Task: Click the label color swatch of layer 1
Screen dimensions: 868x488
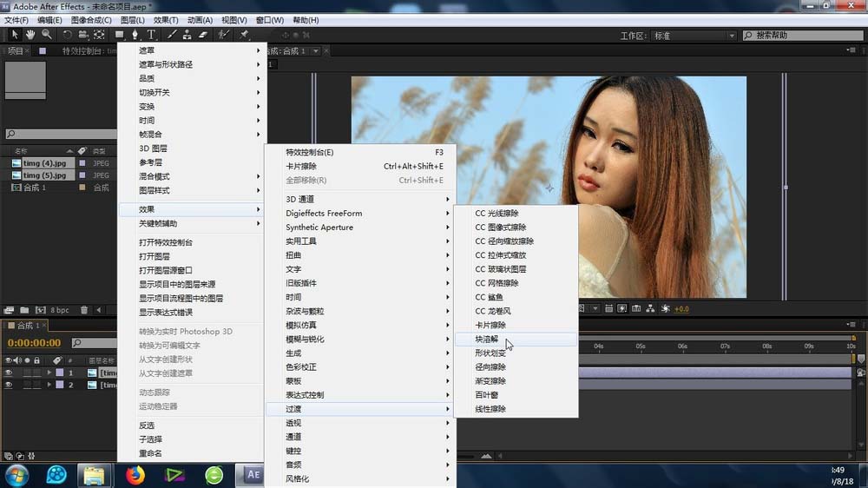Action: 59,373
